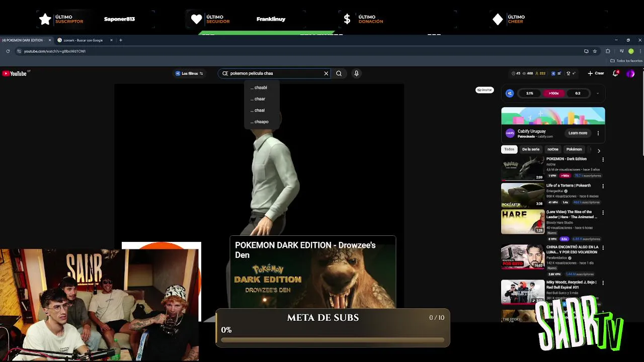Screen dimensions: 644x362
Task: Click the META DE SUBS progress bar
Action: point(333,340)
